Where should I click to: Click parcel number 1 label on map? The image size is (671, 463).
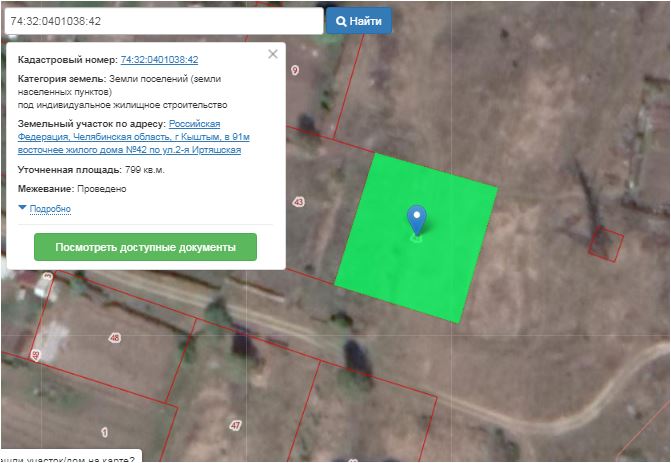pyautogui.click(x=104, y=432)
